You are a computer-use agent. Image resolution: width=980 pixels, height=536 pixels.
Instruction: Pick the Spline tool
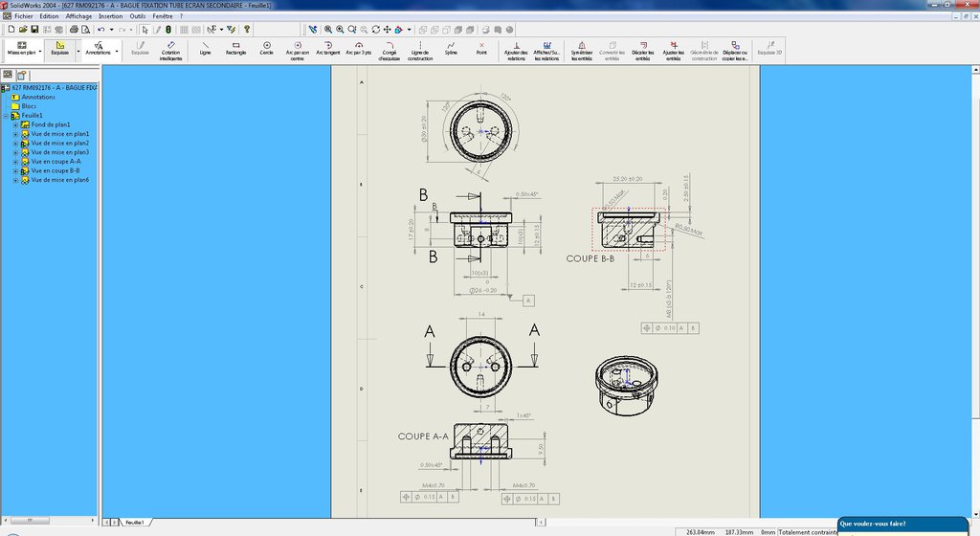coord(451,48)
